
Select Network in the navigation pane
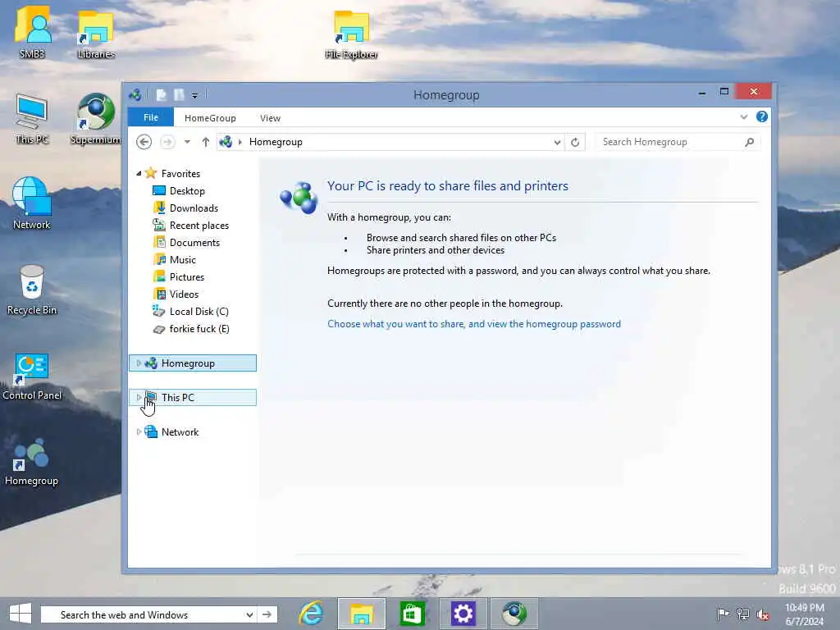coord(180,431)
